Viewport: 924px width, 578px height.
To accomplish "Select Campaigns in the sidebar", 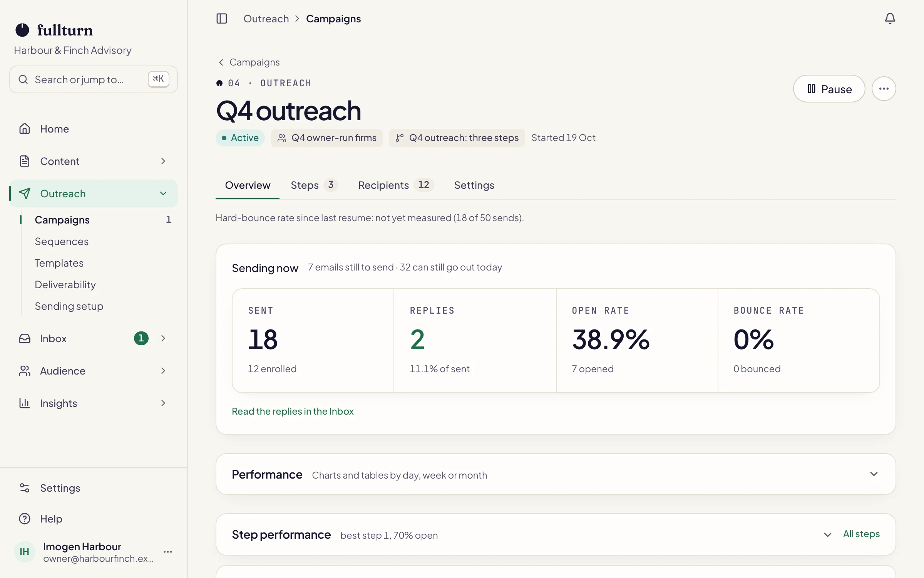I will pyautogui.click(x=62, y=220).
